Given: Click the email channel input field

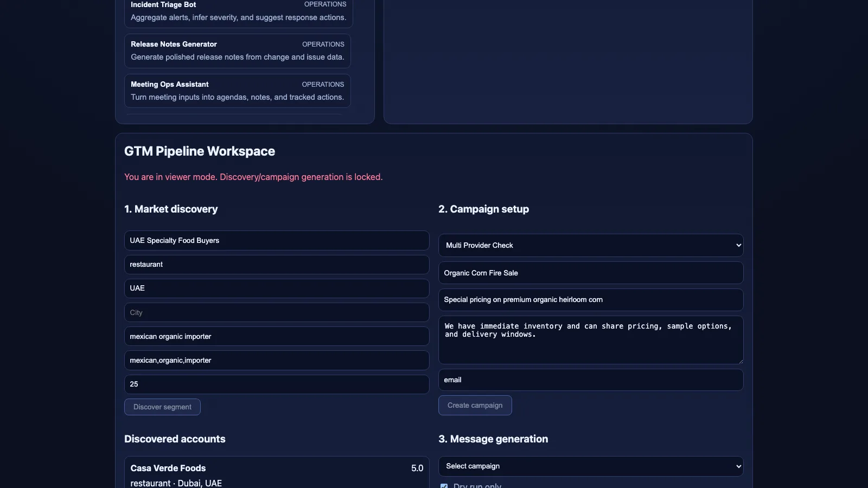Looking at the screenshot, I should coord(590,380).
